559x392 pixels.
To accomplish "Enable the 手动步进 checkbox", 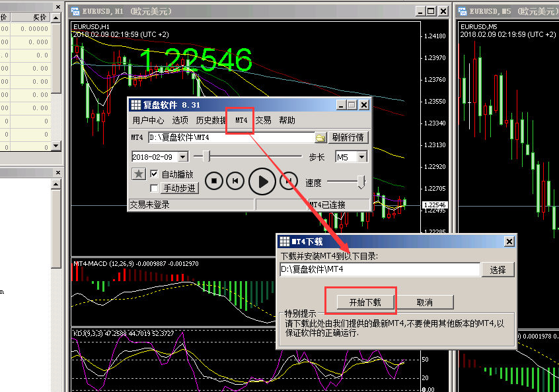I will (154, 188).
